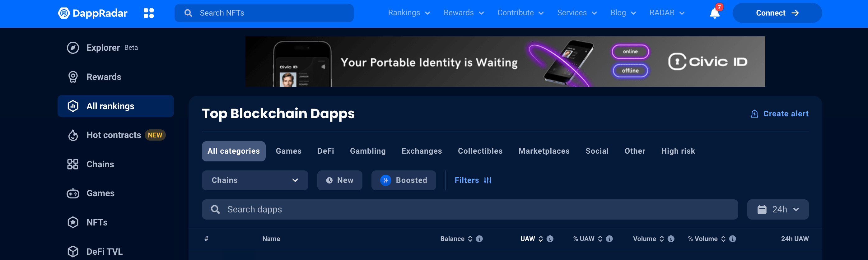Click the Create alert bell icon

coord(754,114)
